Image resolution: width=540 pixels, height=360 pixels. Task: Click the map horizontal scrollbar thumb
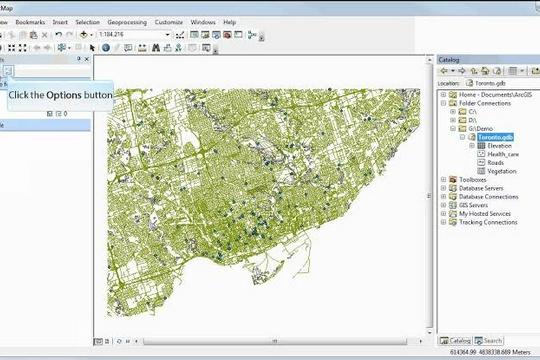[x=275, y=341]
